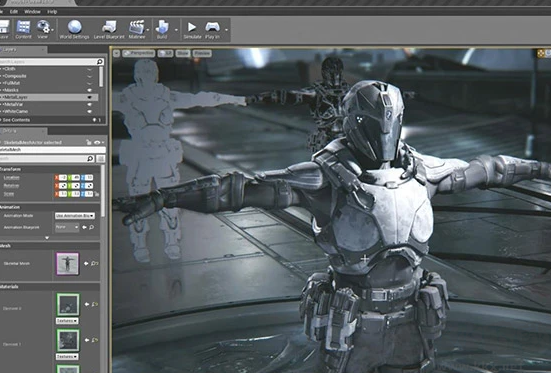
Task: Open the Window menu
Action: (32, 12)
